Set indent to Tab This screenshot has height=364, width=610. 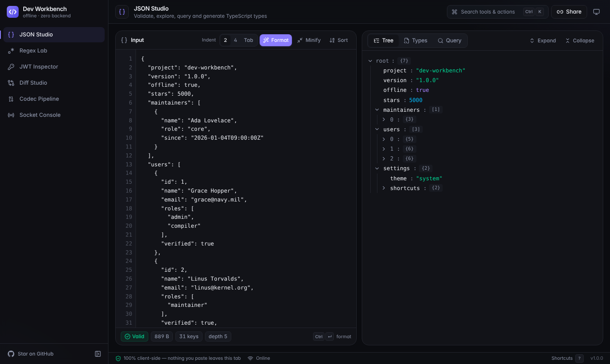[249, 40]
